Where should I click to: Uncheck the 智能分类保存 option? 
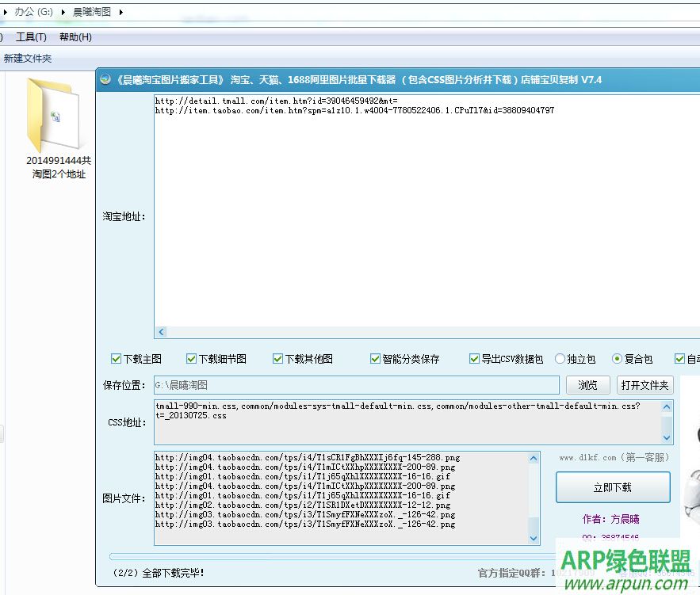point(376,359)
